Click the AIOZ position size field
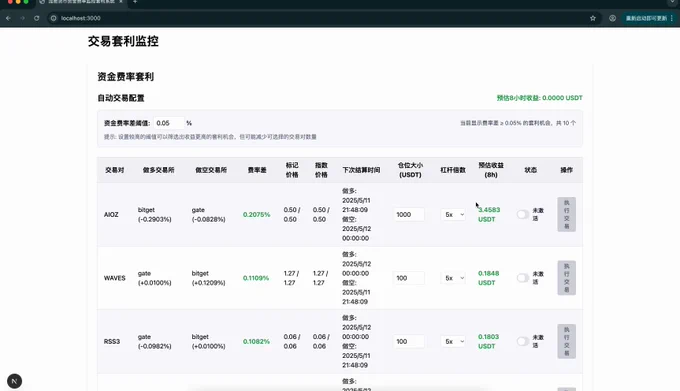 click(x=409, y=215)
